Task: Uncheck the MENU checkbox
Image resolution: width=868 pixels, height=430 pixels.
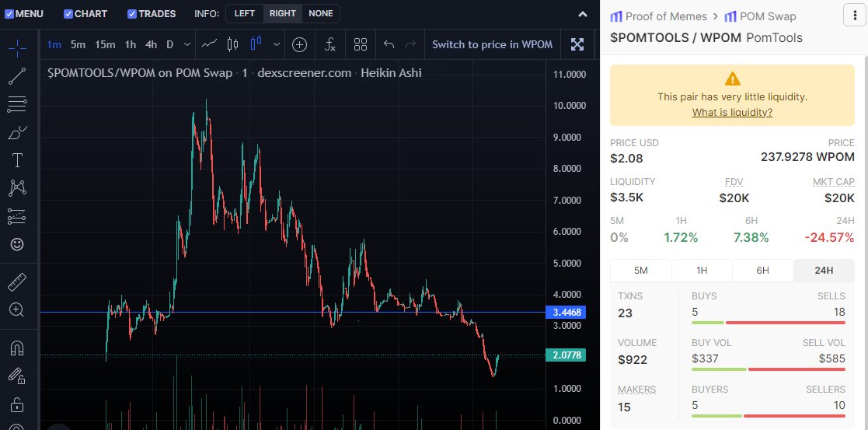Action: tap(9, 14)
